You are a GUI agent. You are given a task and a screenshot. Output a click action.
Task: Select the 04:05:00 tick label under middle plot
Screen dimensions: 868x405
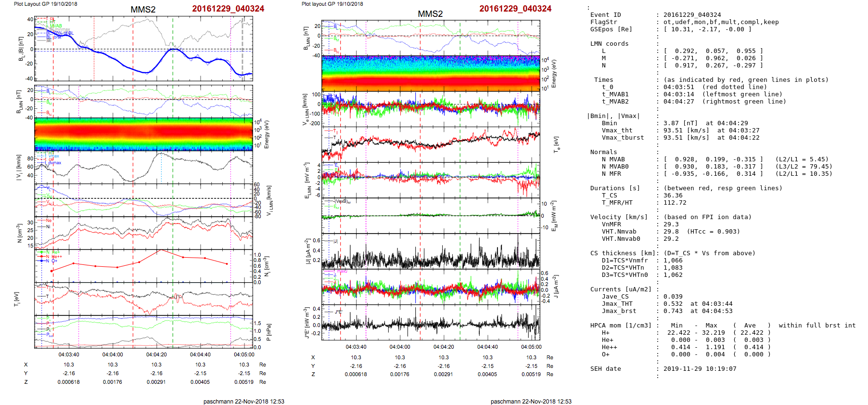(531, 347)
